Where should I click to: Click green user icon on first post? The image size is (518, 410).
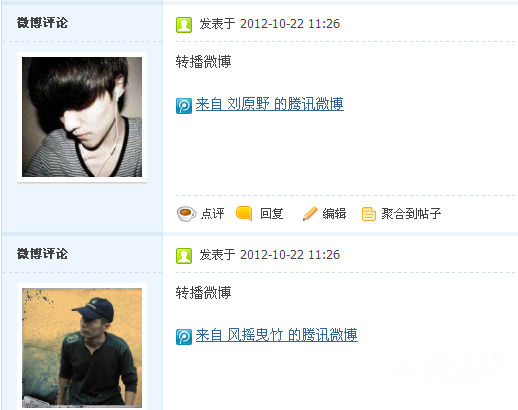[184, 25]
